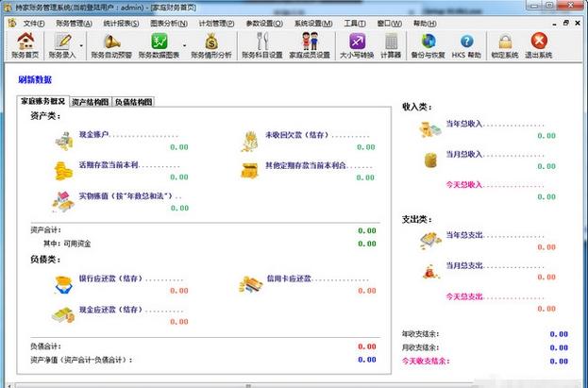
Task: Switch to the 资产结构图 tab
Action: tap(91, 101)
